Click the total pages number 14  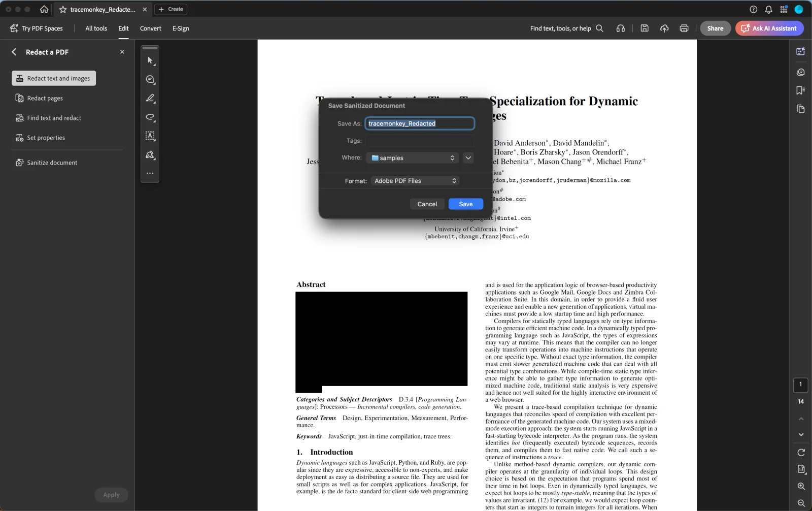pyautogui.click(x=801, y=401)
